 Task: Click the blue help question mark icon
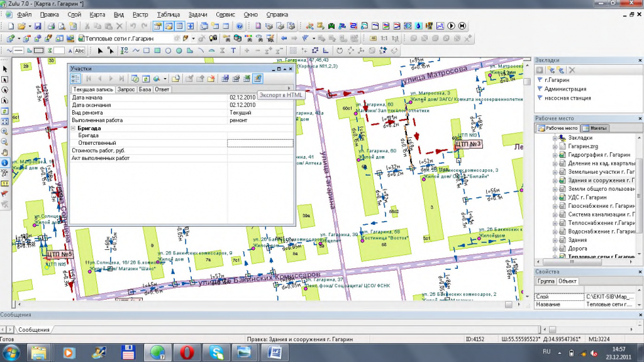(240, 26)
